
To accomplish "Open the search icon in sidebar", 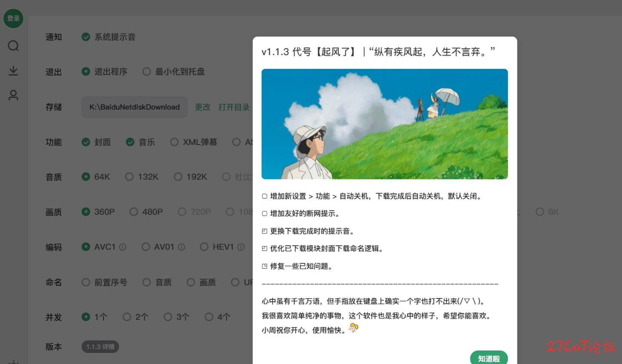I will (13, 45).
